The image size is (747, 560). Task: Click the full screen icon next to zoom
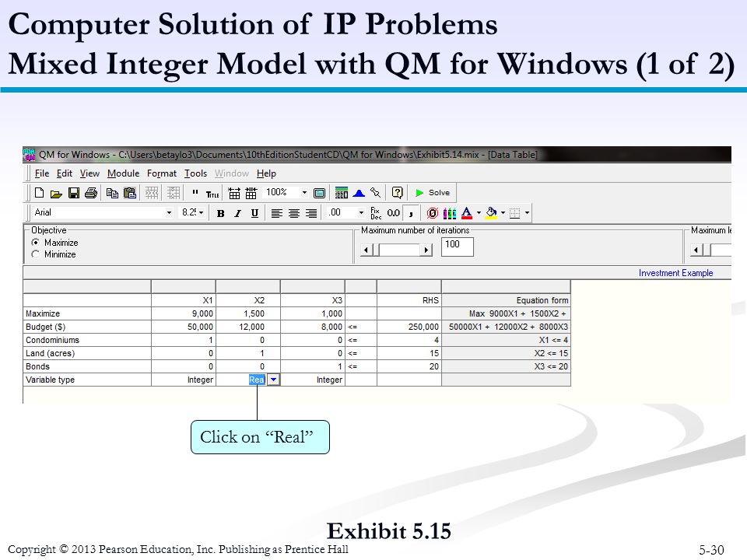point(319,193)
